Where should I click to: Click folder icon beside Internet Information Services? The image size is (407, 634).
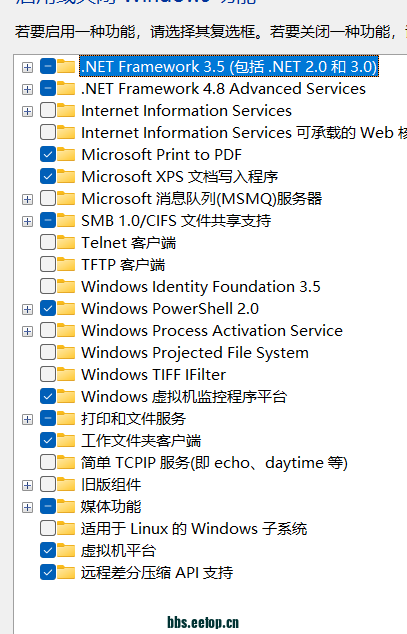(66, 111)
